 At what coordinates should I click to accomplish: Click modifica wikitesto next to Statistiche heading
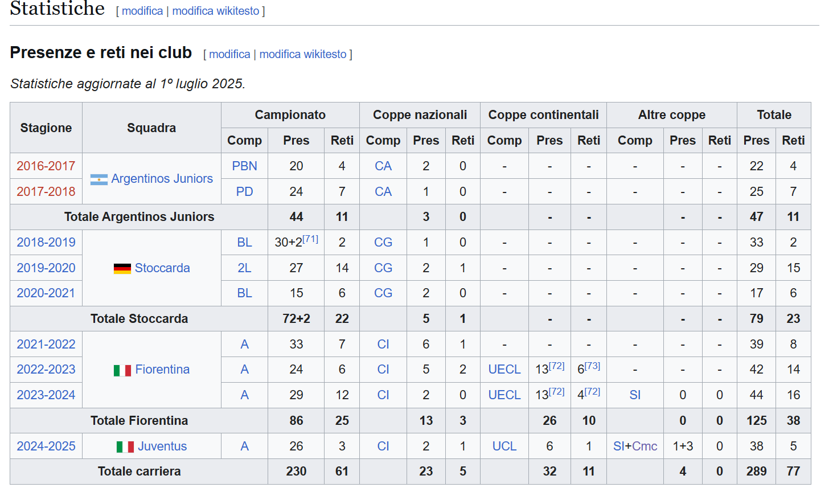pyautogui.click(x=216, y=11)
